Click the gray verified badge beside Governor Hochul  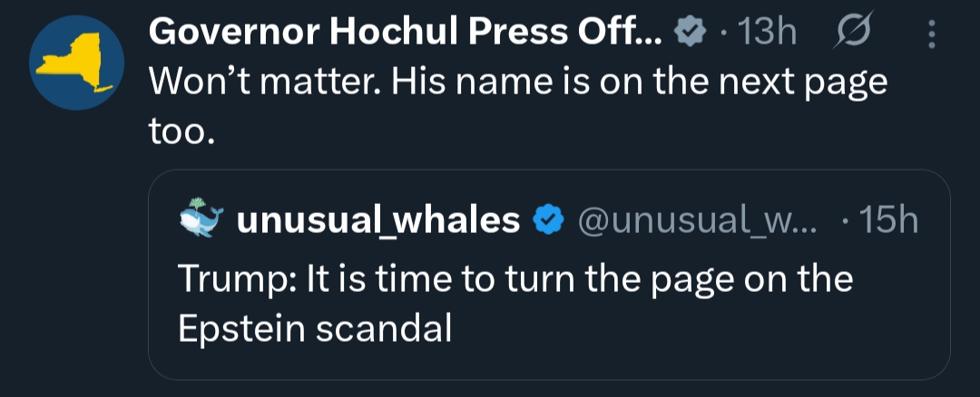692,34
